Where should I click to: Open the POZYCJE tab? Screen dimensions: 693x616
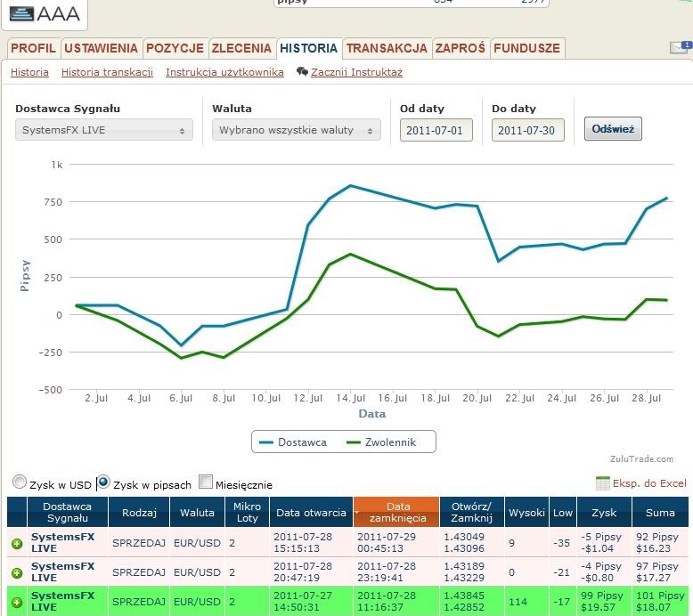tap(175, 48)
